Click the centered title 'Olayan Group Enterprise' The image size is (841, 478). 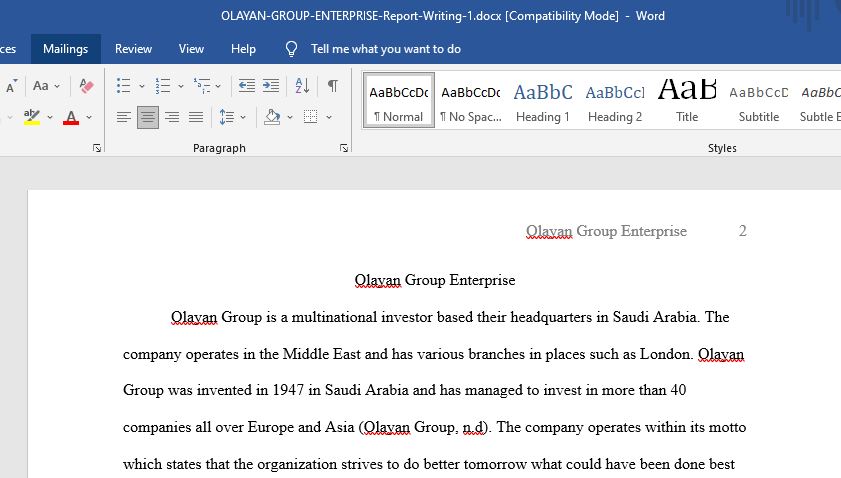click(x=434, y=280)
